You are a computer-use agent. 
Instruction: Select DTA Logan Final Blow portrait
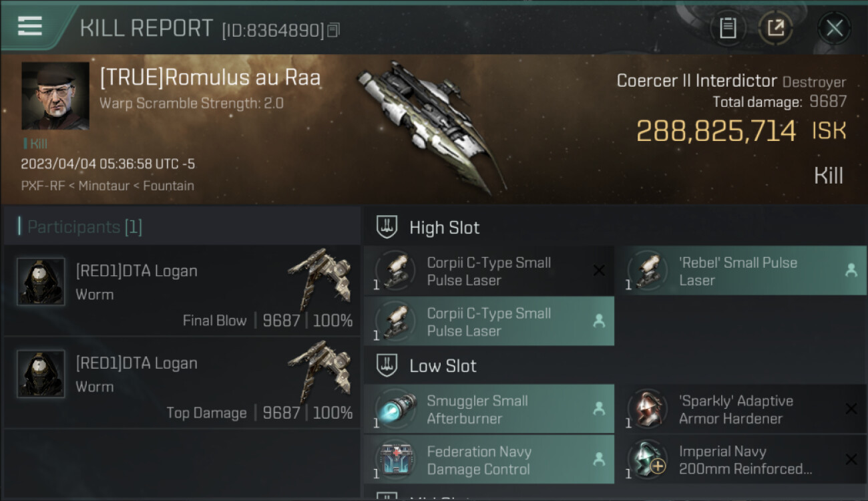41,281
